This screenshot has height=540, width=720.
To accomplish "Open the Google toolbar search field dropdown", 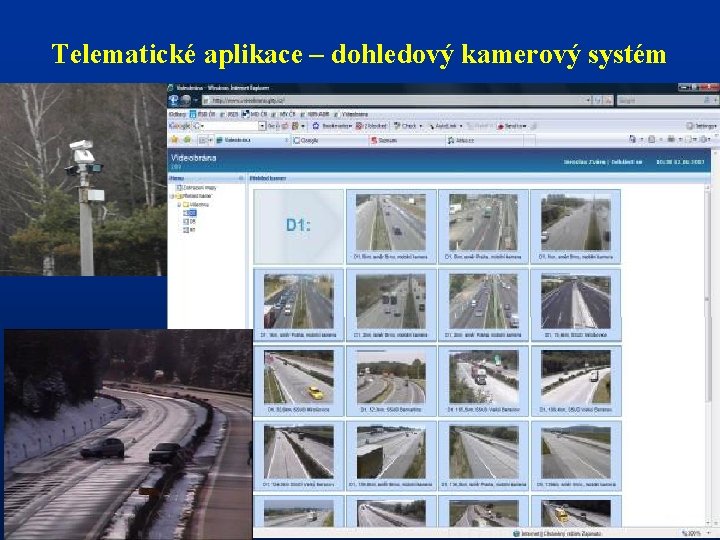I will click(x=262, y=126).
